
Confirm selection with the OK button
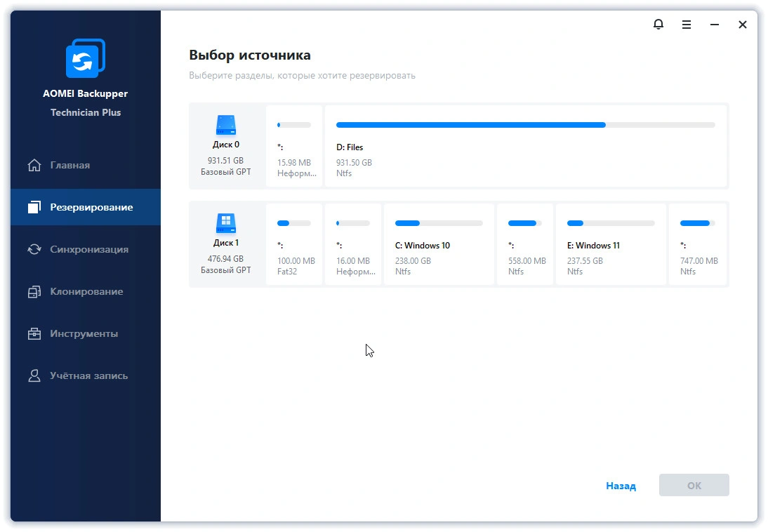tap(694, 486)
